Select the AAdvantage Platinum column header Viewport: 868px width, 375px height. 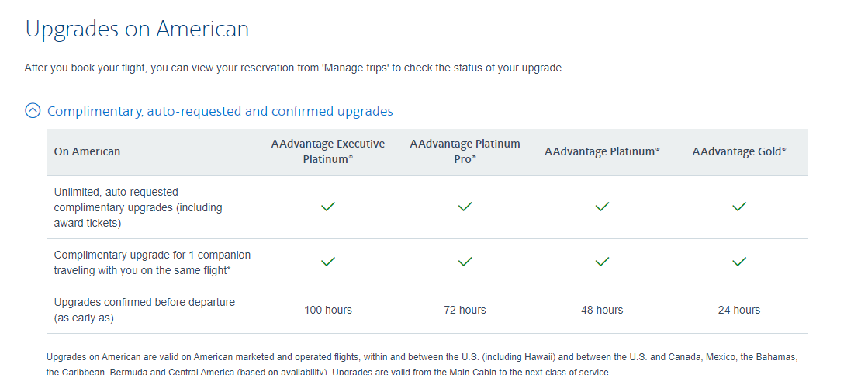602,151
